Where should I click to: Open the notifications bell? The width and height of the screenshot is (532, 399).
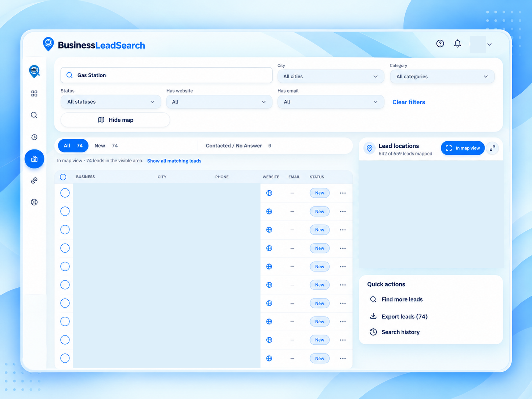coord(457,44)
